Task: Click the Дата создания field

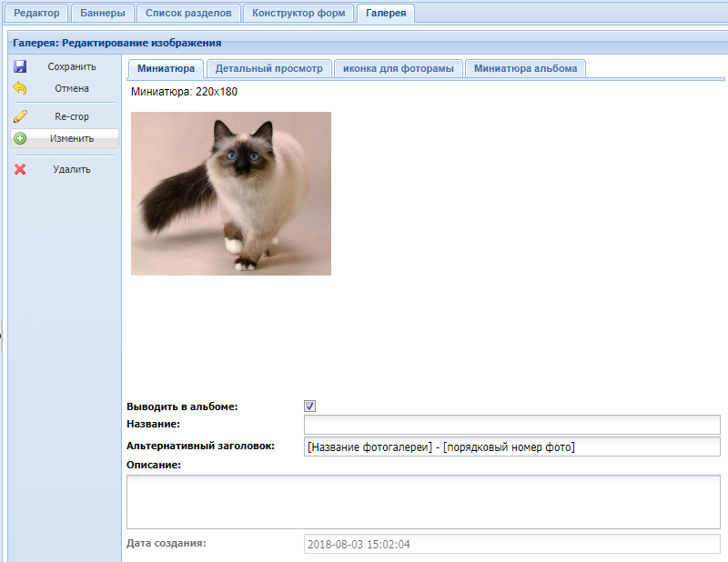Action: tap(512, 544)
